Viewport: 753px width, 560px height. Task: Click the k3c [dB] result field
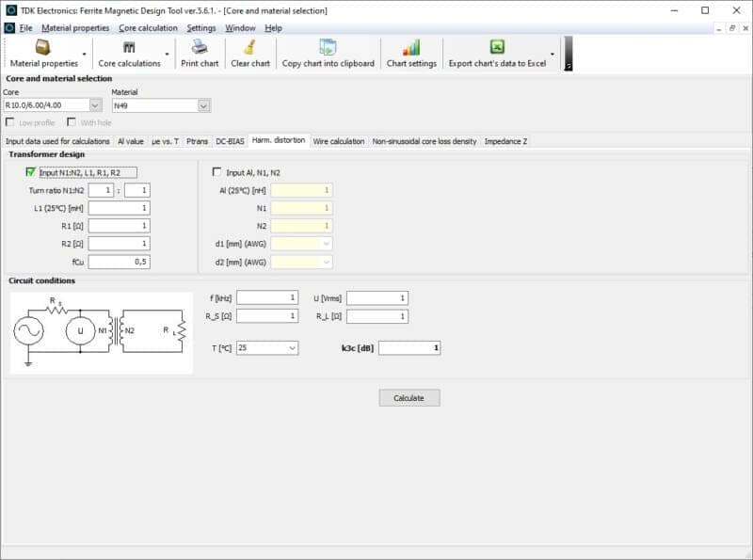409,347
